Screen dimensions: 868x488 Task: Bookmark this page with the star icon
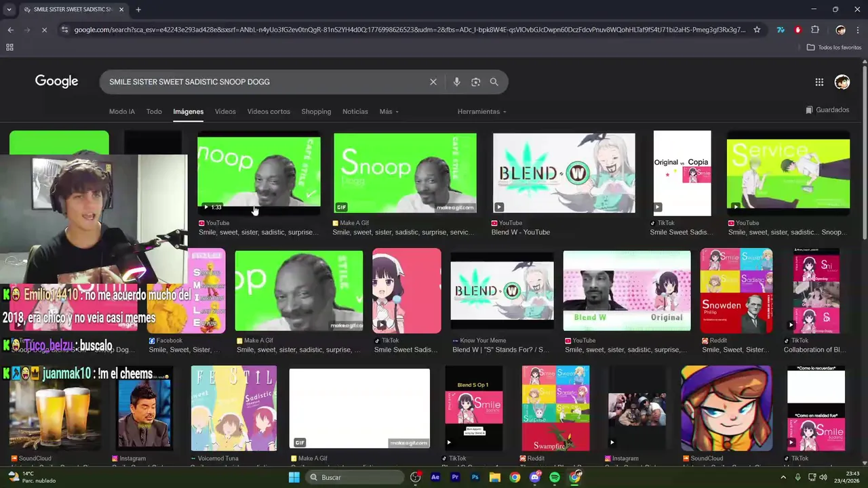[x=757, y=30]
